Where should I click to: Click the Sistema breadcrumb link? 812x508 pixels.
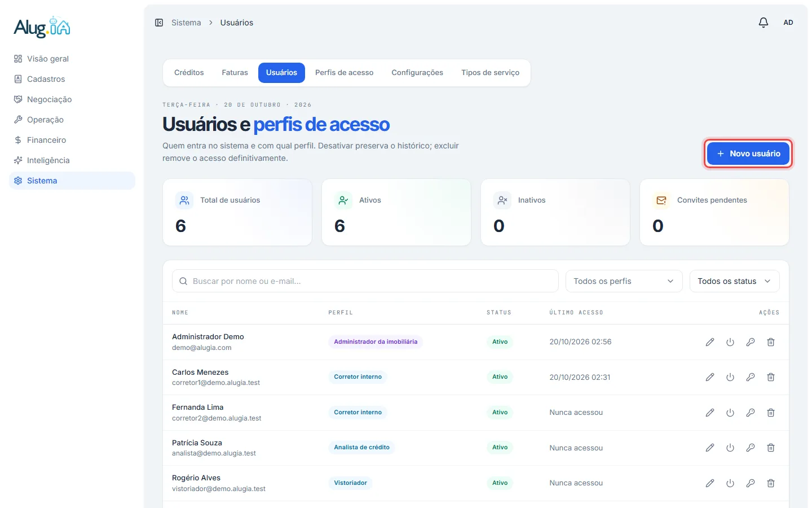tap(186, 23)
